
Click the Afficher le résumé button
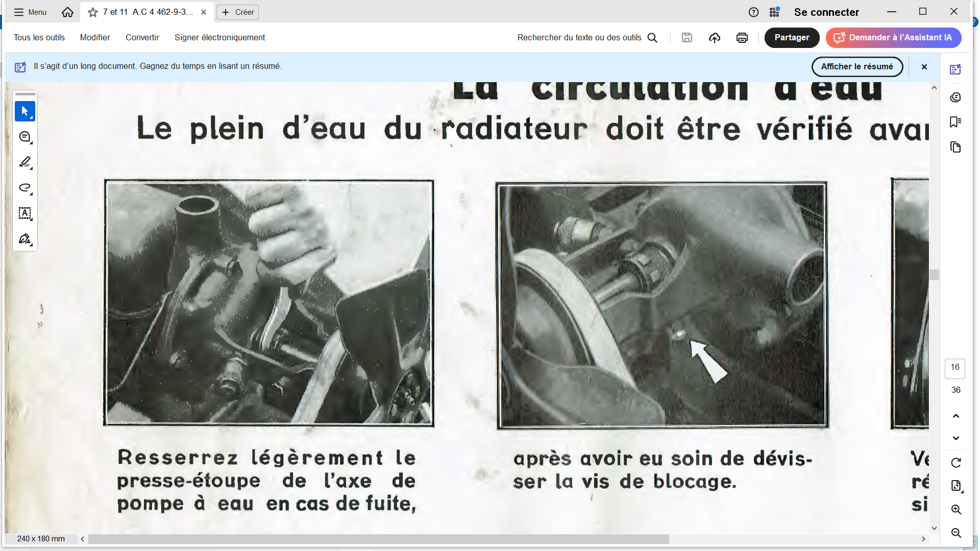856,67
